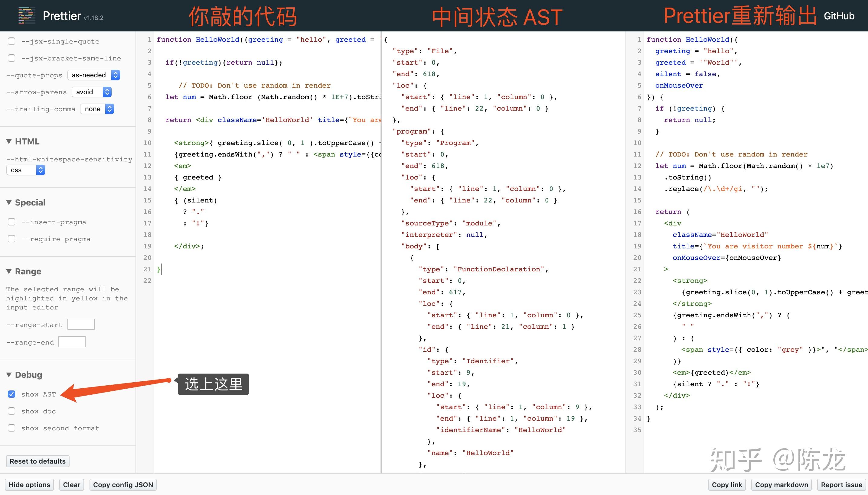Check the --jsx-single-quote option
The width and height of the screenshot is (868, 495).
[x=11, y=41]
